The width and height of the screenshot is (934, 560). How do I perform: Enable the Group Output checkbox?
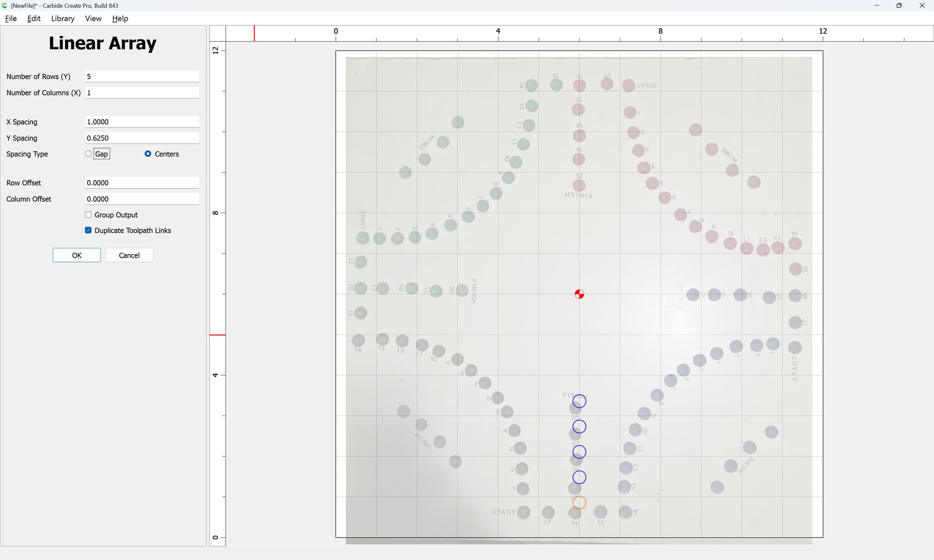[x=88, y=214]
